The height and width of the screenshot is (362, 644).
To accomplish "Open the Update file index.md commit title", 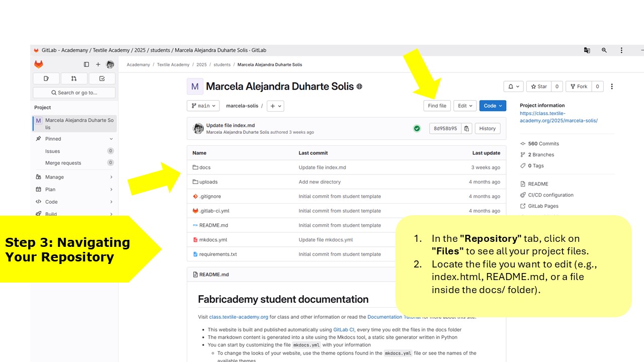I will pyautogui.click(x=230, y=125).
